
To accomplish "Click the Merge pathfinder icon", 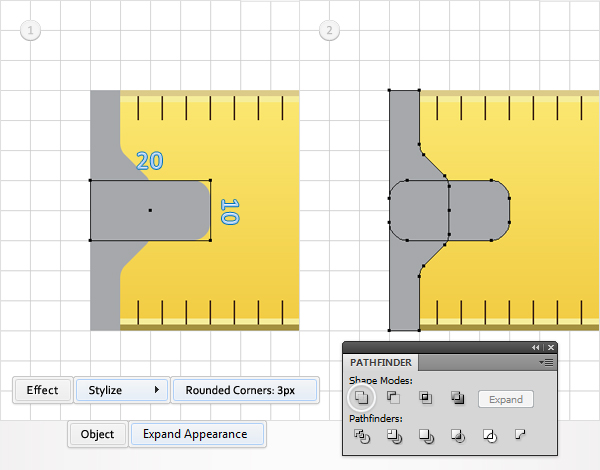I will 426,436.
